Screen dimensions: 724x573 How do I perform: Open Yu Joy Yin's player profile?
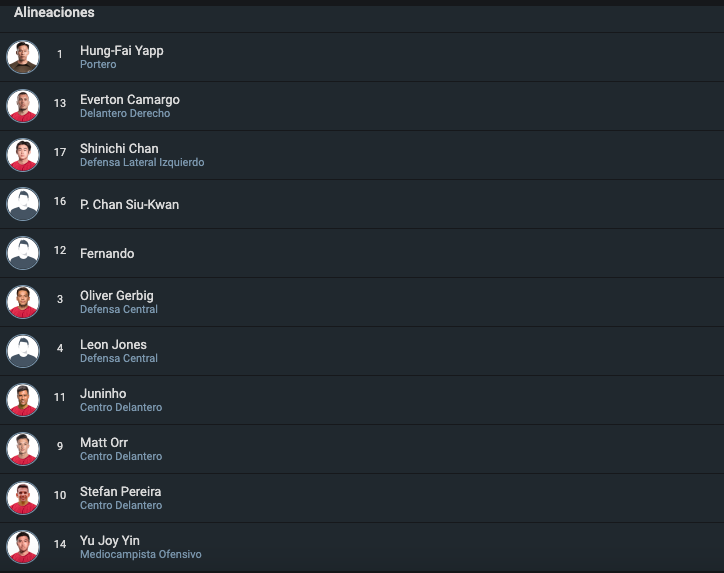[109, 540]
